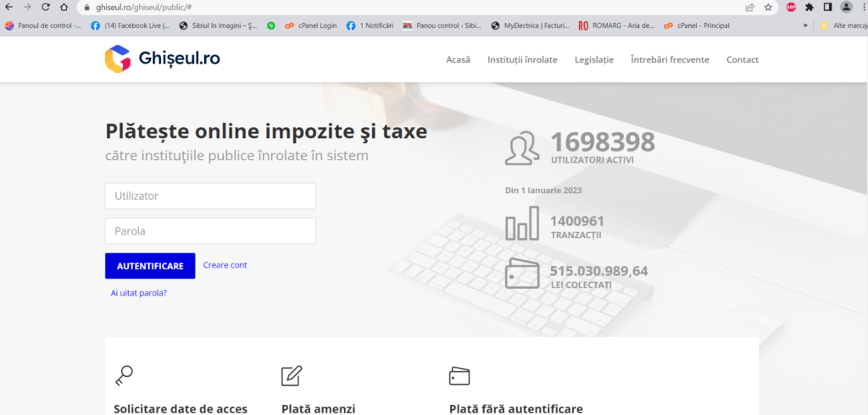The height and width of the screenshot is (415, 868).
Task: Open the 1 Notificări Facebook bookmark
Action: (370, 25)
